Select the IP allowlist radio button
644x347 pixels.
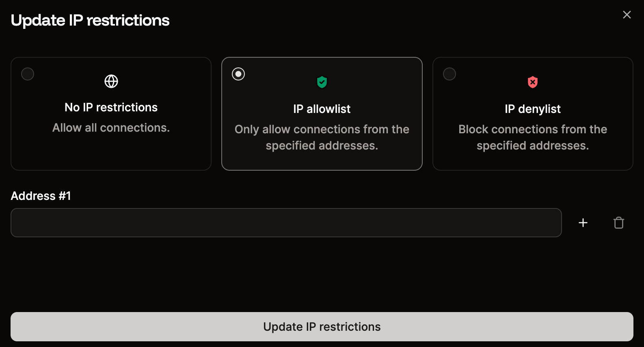[238, 74]
